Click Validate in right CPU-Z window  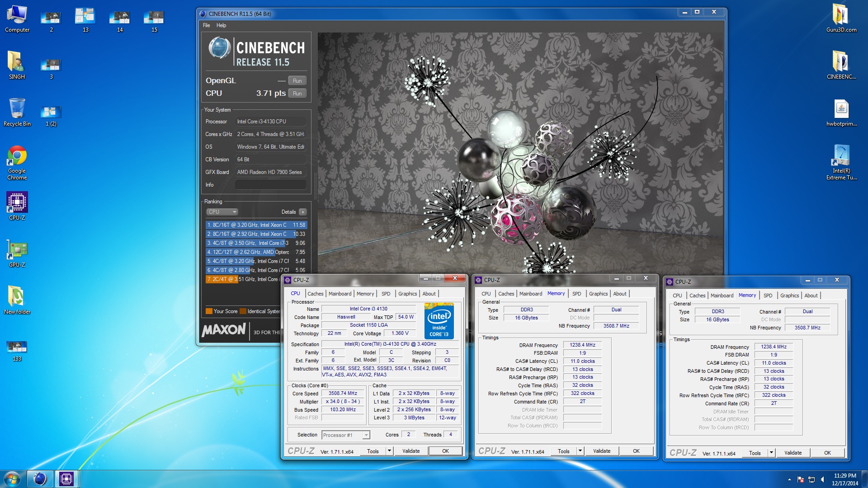(793, 453)
